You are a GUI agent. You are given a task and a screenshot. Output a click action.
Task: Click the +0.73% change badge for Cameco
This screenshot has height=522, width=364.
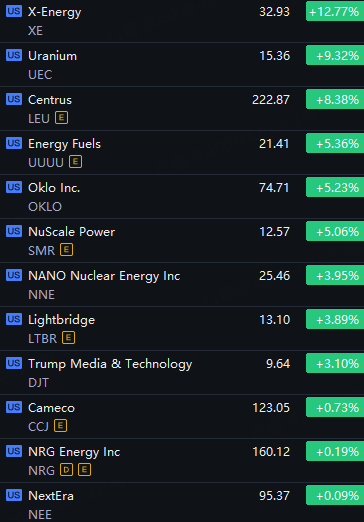click(x=335, y=408)
